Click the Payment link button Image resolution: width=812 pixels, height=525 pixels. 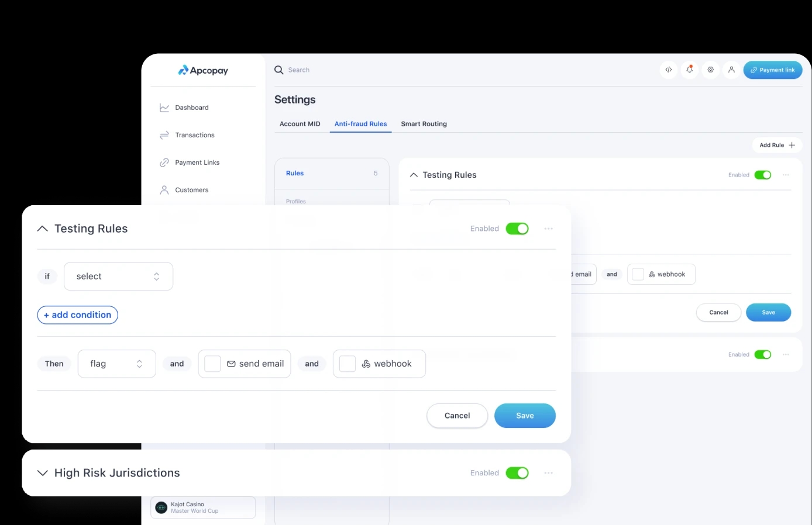(x=773, y=70)
